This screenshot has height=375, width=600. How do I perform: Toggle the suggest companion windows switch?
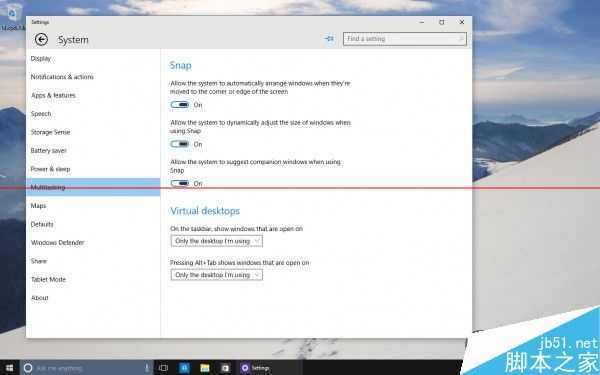[x=180, y=183]
